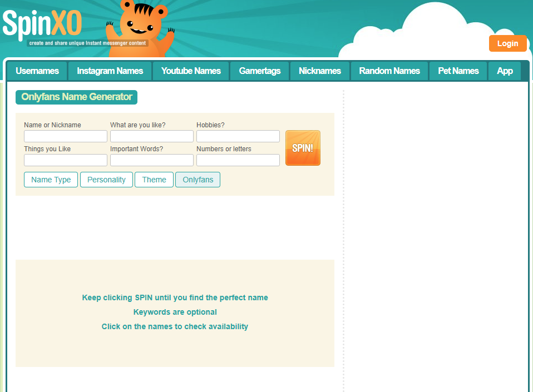Click 'Click on the names to check availability'

point(175,326)
